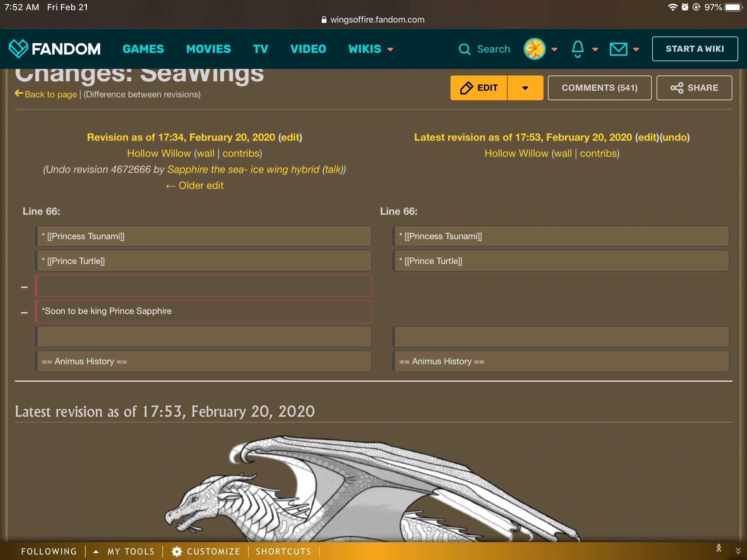The image size is (747, 560).
Task: Open the user avatar menu
Action: click(534, 49)
